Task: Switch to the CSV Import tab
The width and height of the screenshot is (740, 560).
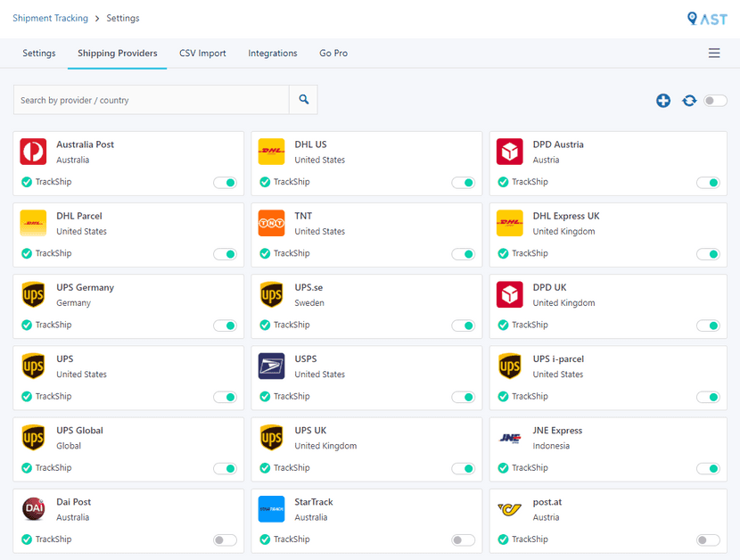Action: click(202, 54)
